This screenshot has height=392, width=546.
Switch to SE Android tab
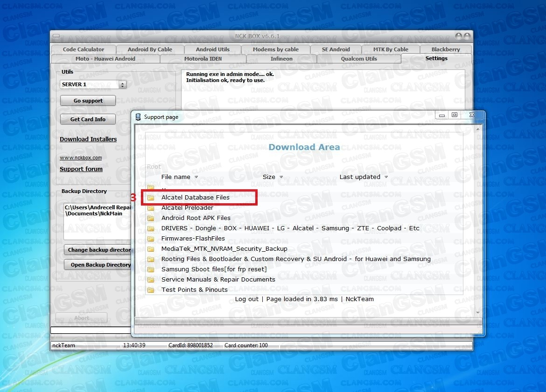336,49
